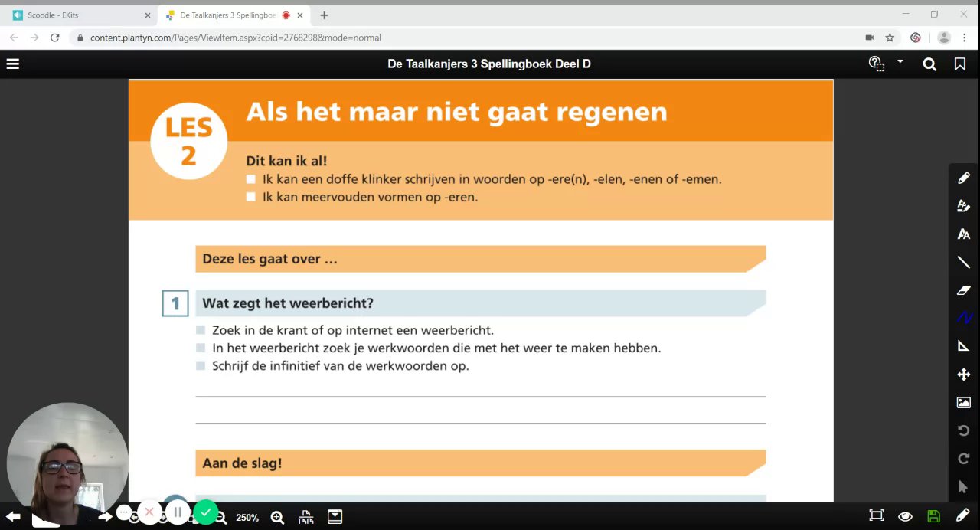Toggle fullscreen frame icon in bottom bar

877,515
